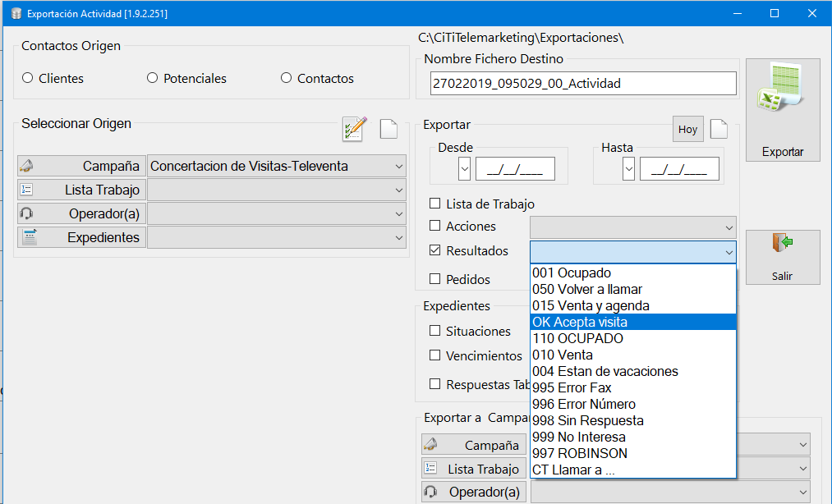This screenshot has height=504, width=832.
Task: Select the Potenciales radio button
Action: 152,78
